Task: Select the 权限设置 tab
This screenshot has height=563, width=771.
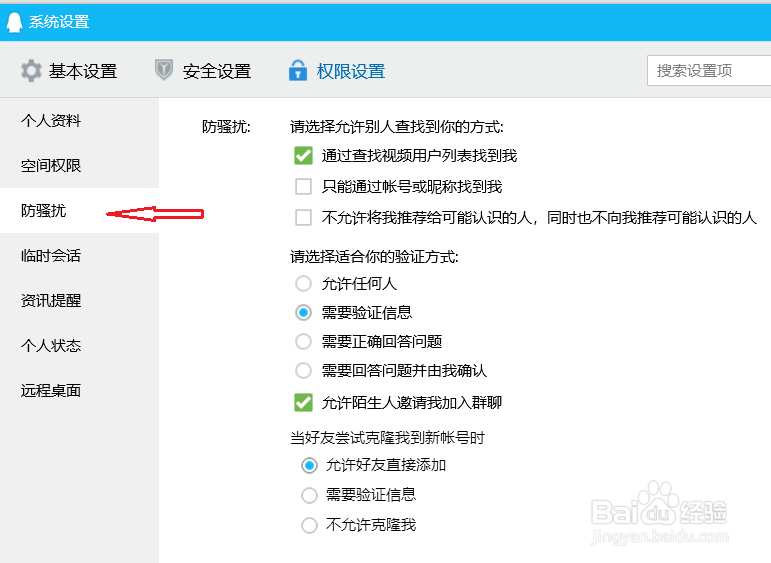Action: (337, 71)
